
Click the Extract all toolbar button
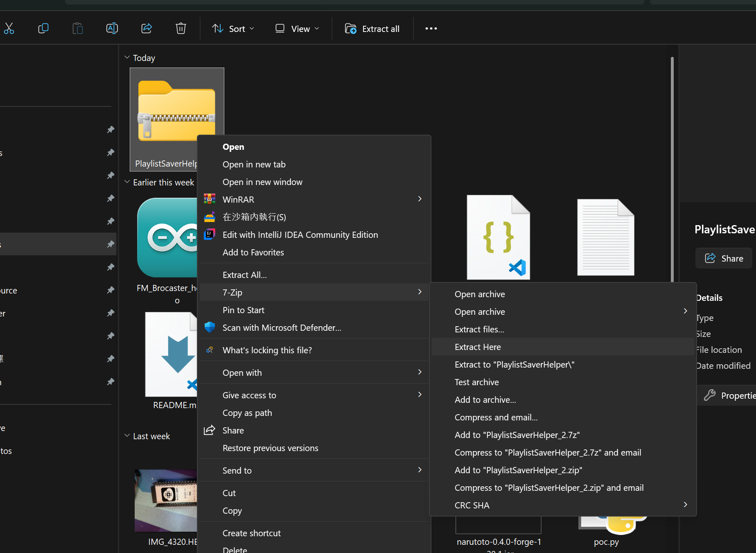[x=372, y=29]
